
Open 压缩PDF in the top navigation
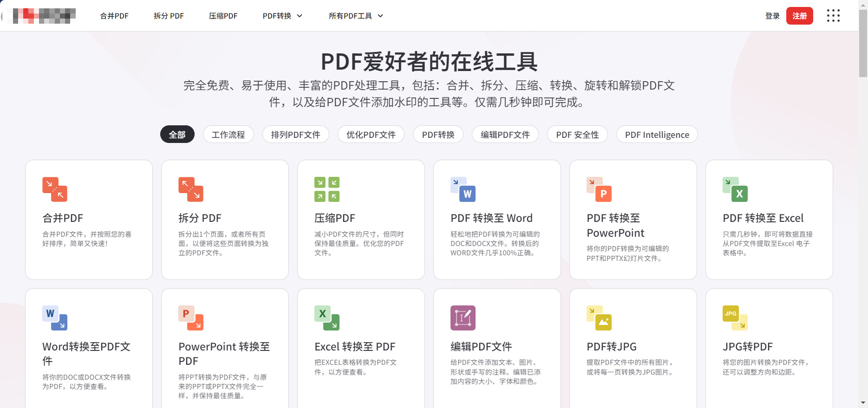(x=223, y=16)
